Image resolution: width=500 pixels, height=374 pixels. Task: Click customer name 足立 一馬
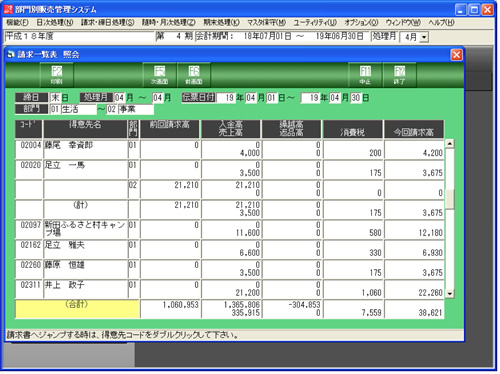pyautogui.click(x=65, y=165)
